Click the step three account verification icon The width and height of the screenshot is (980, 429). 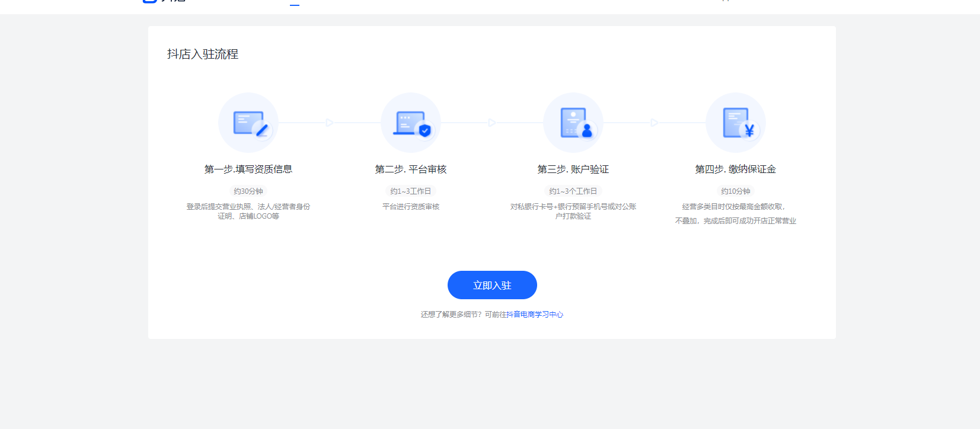pyautogui.click(x=573, y=123)
